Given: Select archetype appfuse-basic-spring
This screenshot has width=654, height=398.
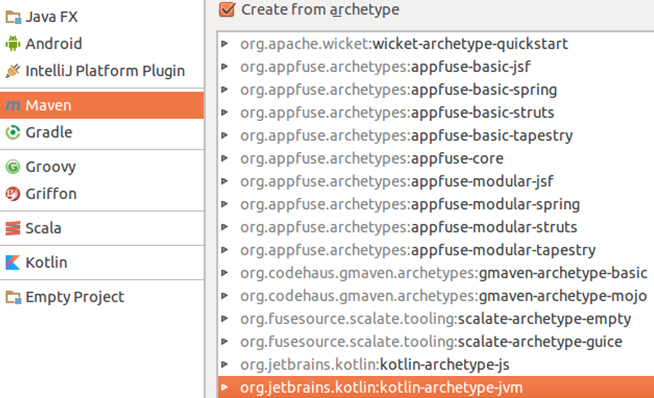Looking at the screenshot, I should (398, 90).
